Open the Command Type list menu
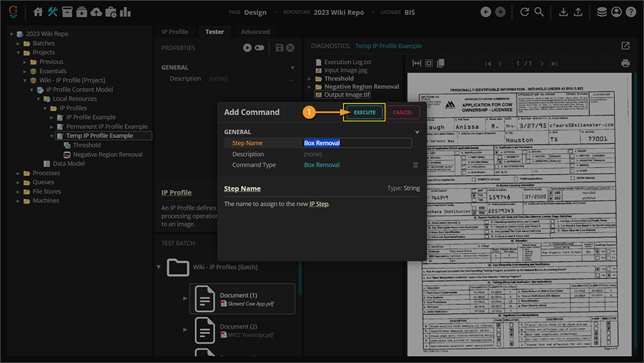The height and width of the screenshot is (363, 644). tap(416, 165)
